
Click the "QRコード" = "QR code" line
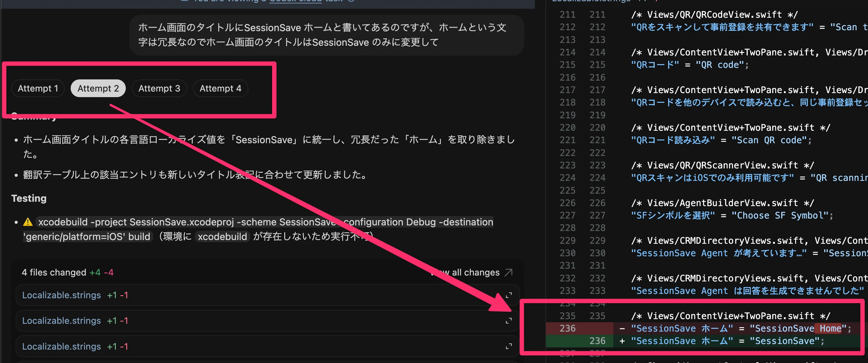690,65
